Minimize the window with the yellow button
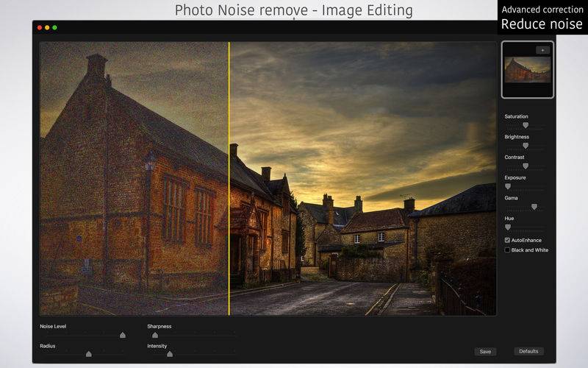Screen dimensions: 588x368 [x=47, y=27]
